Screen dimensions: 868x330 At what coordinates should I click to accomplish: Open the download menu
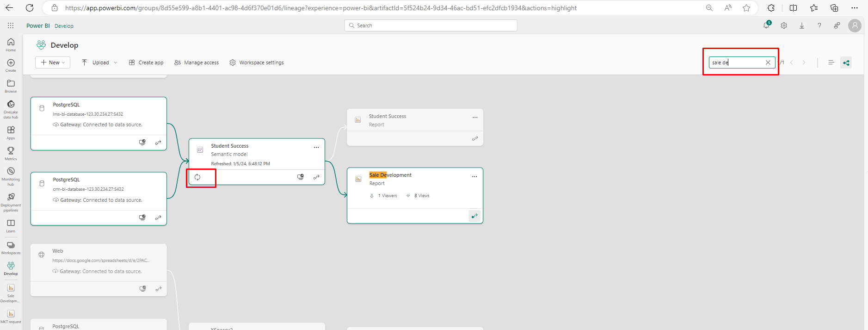[x=802, y=25]
